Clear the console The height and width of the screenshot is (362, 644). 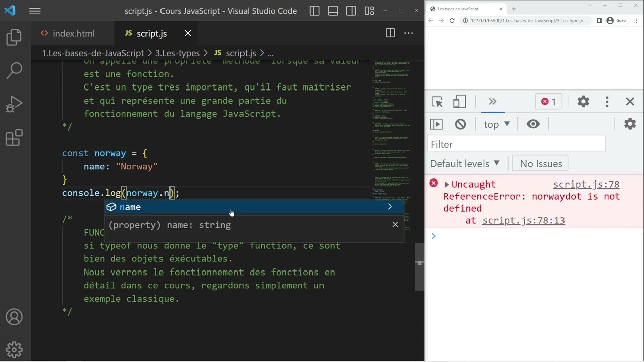pos(460,124)
